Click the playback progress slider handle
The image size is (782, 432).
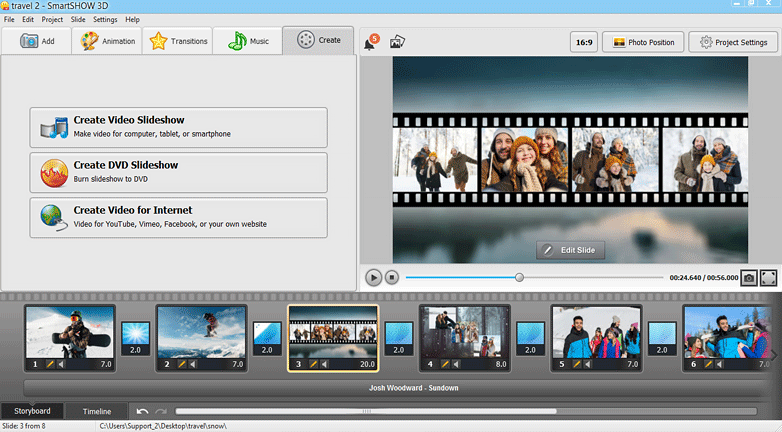tap(519, 277)
